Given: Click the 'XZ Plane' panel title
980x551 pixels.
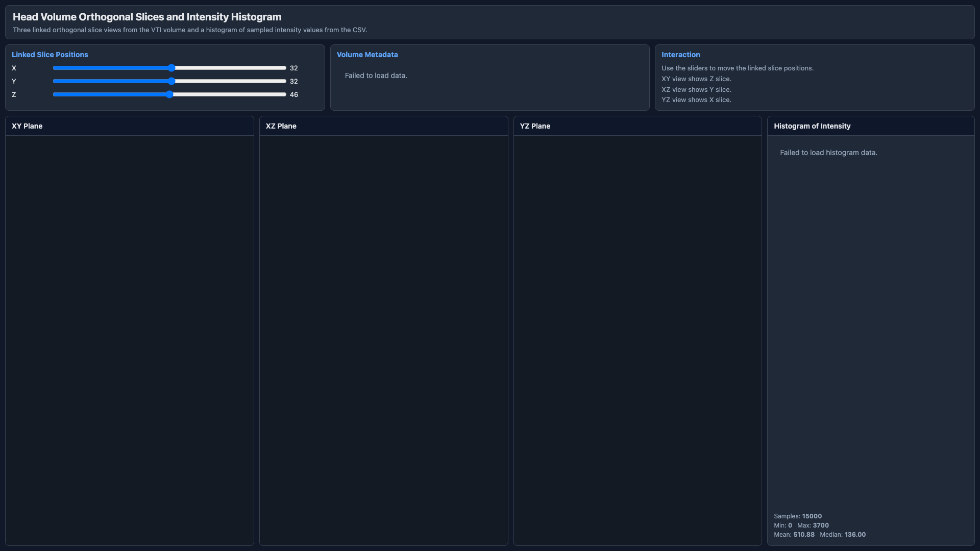Looking at the screenshot, I should tap(281, 126).
